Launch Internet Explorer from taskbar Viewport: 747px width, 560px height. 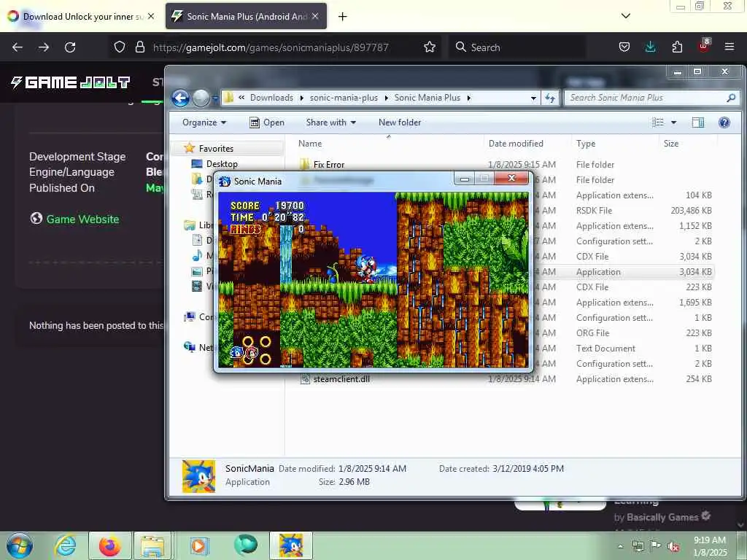(x=66, y=545)
